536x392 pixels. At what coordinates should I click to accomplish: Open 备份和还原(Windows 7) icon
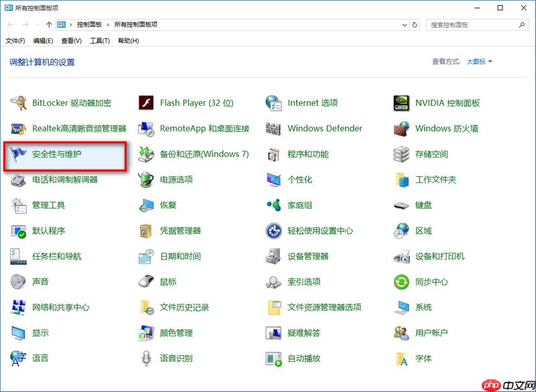point(146,154)
